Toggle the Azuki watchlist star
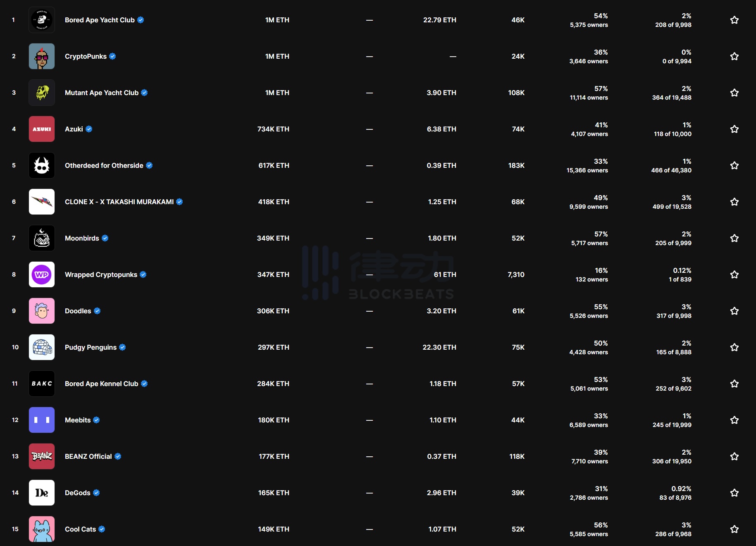Viewport: 756px width, 546px height. point(734,129)
